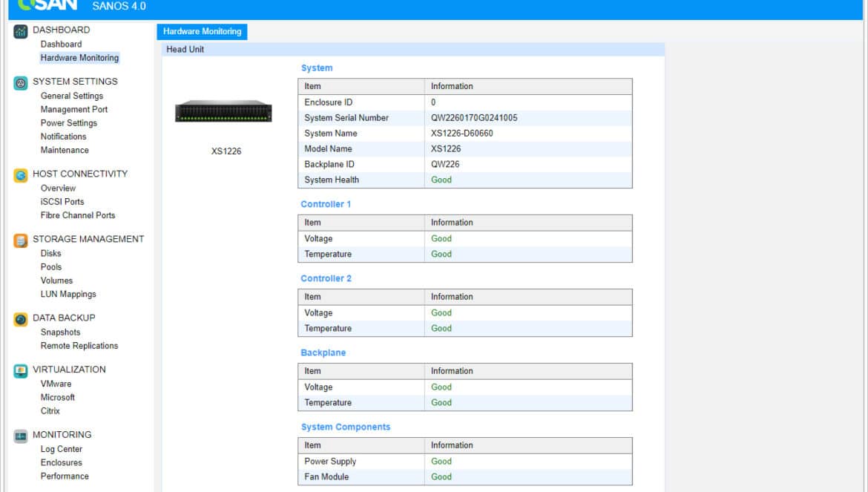This screenshot has height=492, width=868.
Task: Click the DATA BACKUP heading
Action: click(64, 318)
